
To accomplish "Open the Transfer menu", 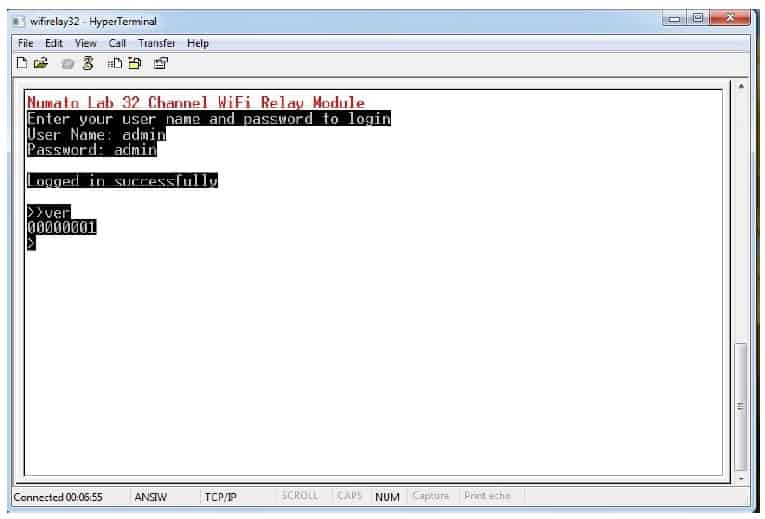I will pyautogui.click(x=156, y=43).
